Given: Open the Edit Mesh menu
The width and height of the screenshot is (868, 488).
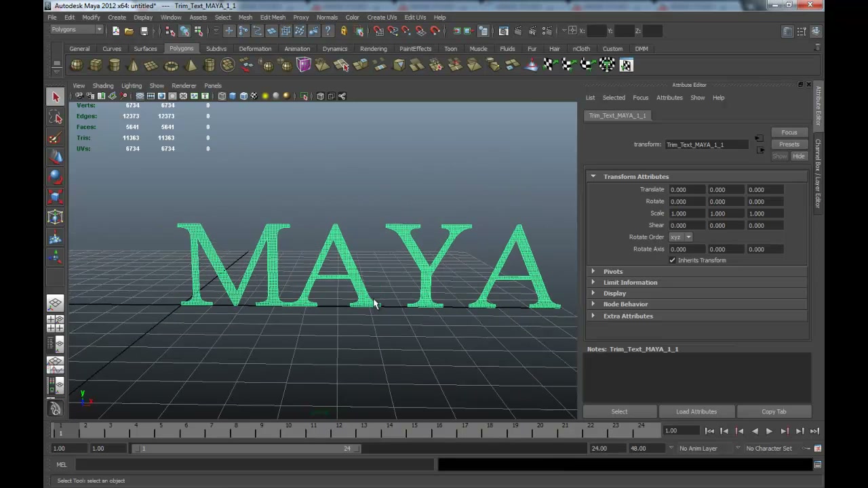Looking at the screenshot, I should pyautogui.click(x=273, y=18).
